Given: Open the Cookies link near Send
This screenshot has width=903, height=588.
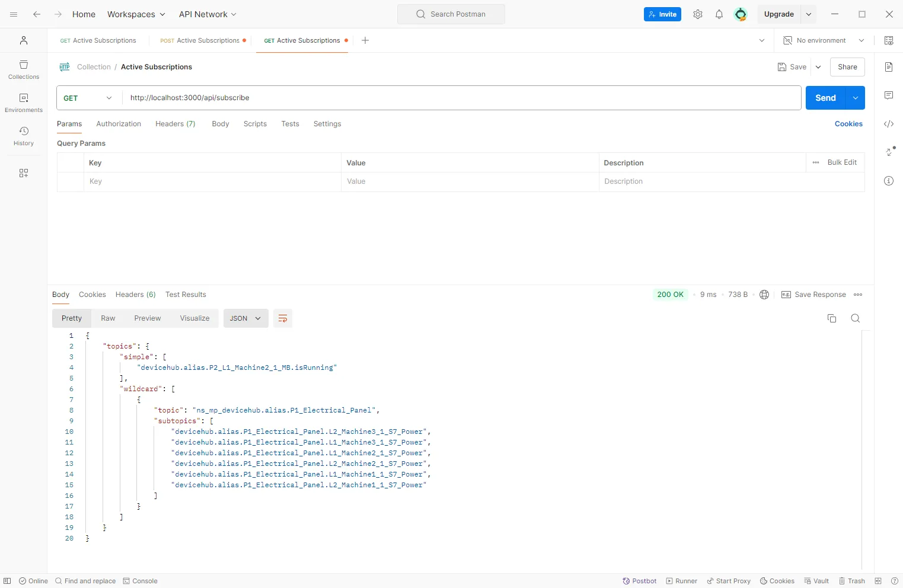Looking at the screenshot, I should coord(848,124).
